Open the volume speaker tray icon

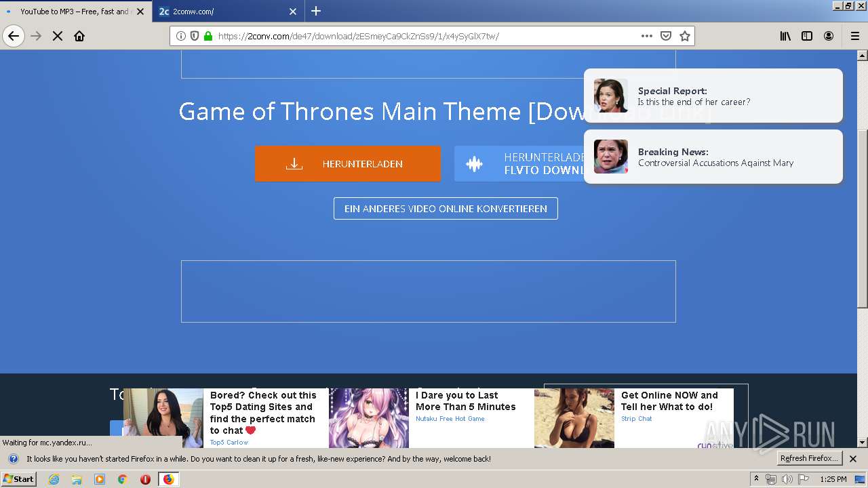pos(787,479)
